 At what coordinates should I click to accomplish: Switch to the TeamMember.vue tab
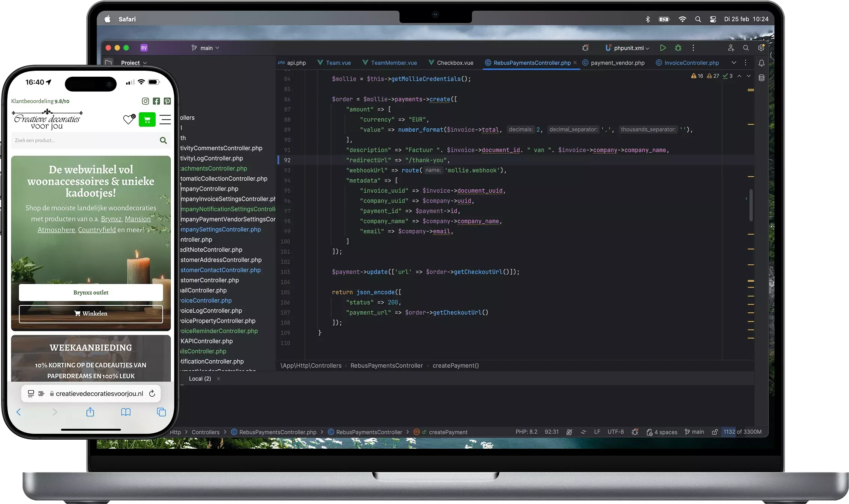[x=390, y=63]
